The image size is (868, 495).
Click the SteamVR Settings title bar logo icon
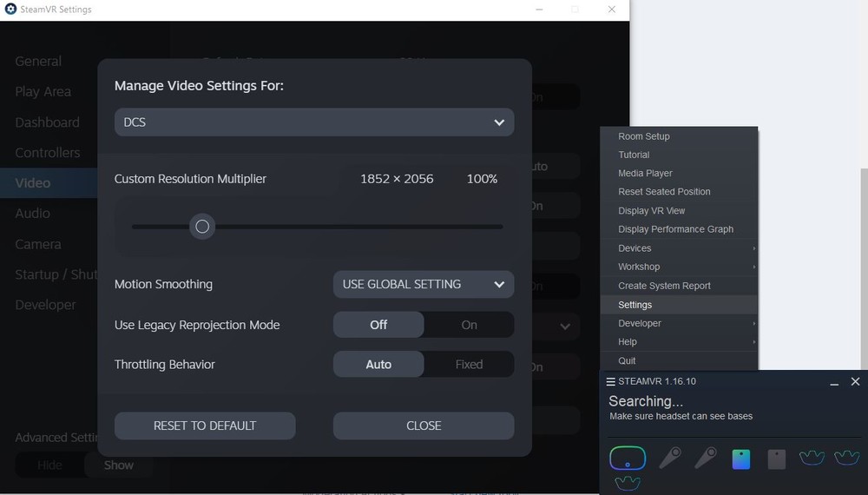[x=10, y=9]
